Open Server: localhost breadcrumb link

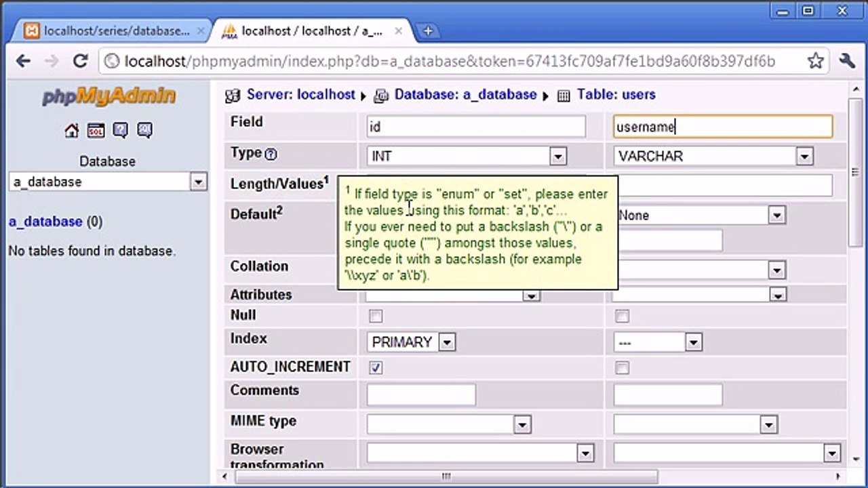pos(301,95)
